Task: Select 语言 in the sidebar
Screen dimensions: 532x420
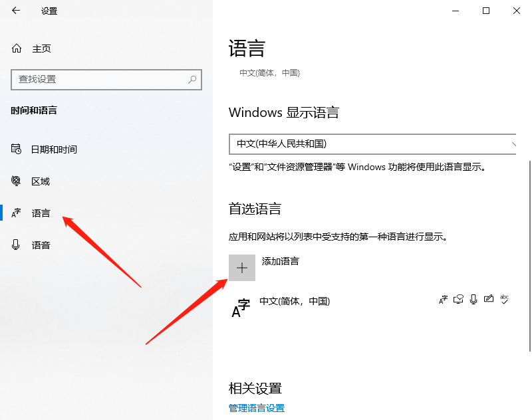Action: (41, 213)
